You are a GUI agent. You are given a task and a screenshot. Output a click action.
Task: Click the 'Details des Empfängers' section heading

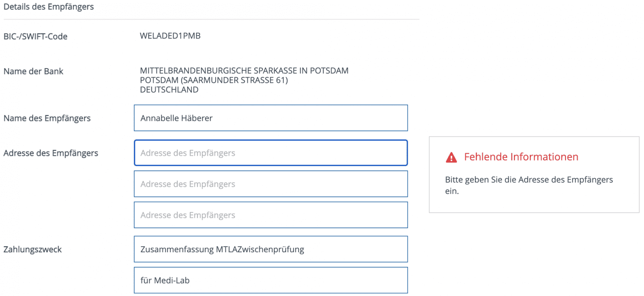(49, 7)
